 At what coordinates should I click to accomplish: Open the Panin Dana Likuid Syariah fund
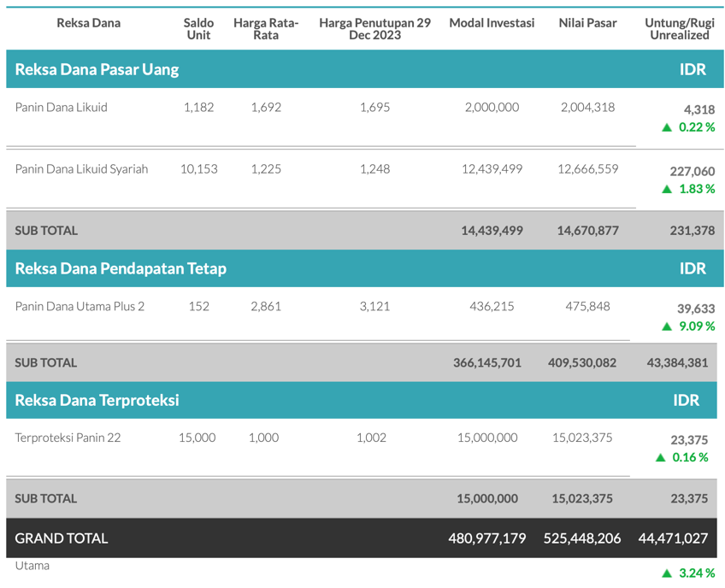pyautogui.click(x=81, y=169)
